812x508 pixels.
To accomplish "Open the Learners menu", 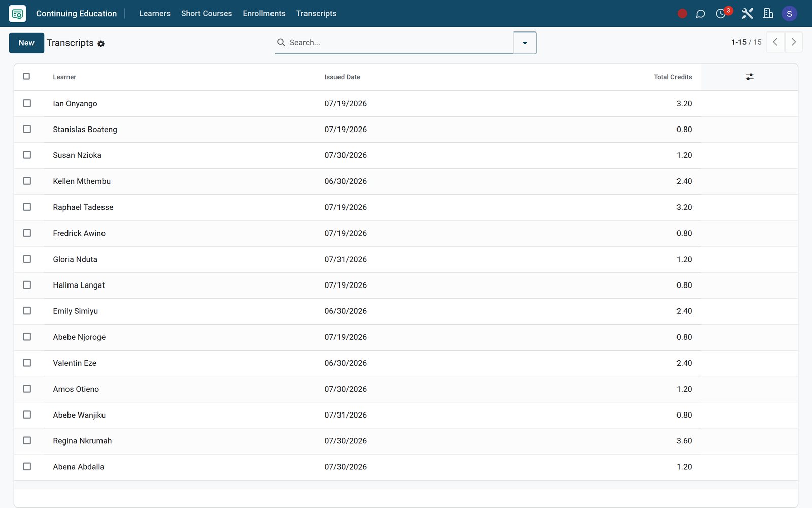I will pos(155,14).
